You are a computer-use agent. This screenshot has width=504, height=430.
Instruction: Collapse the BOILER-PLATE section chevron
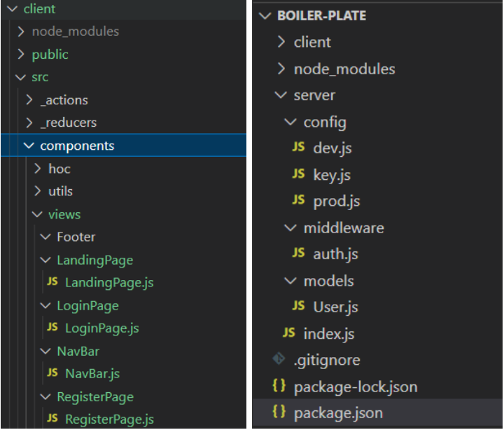[265, 16]
